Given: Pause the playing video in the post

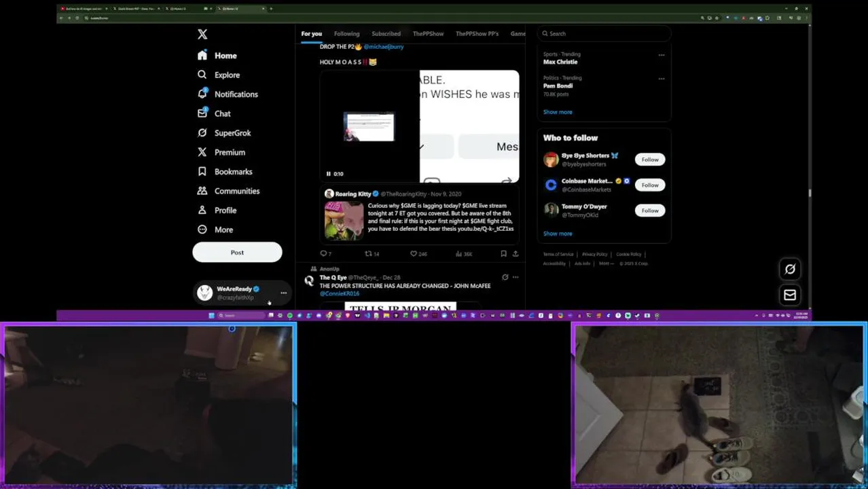Looking at the screenshot, I should click(329, 174).
